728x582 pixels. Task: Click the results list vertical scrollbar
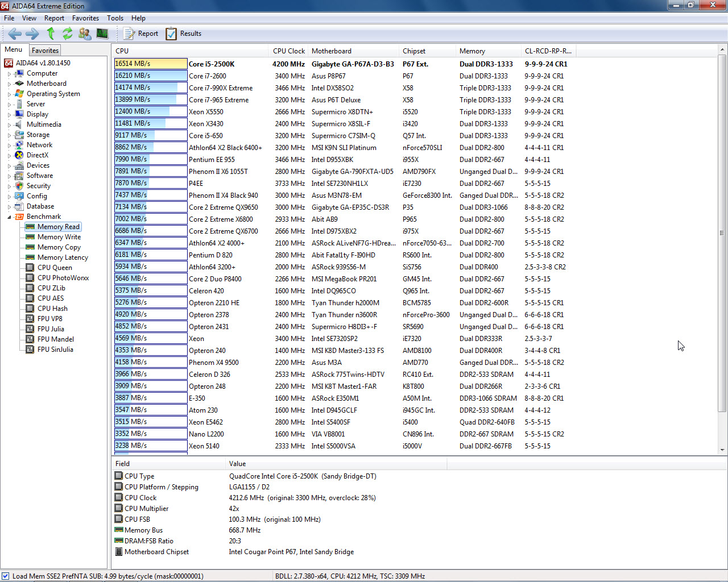[722, 233]
